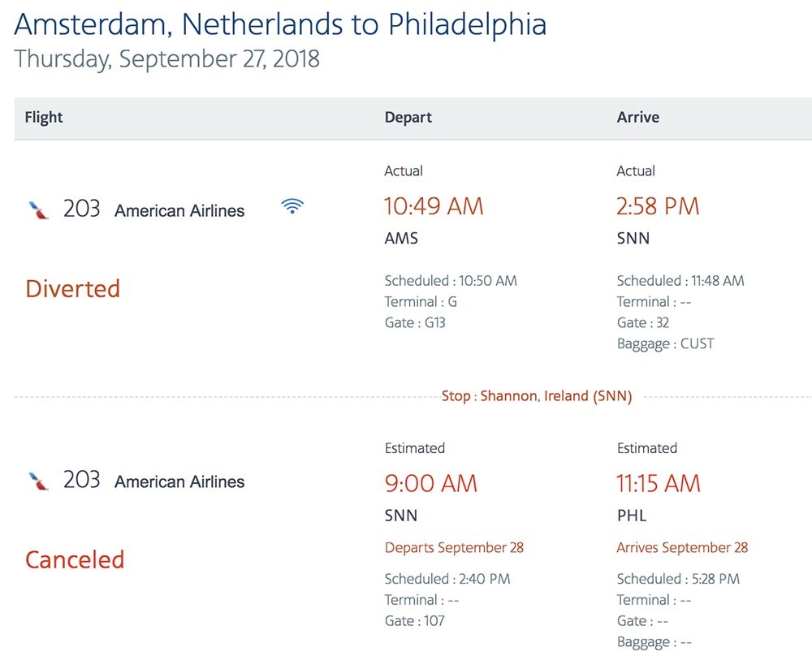Click the Wi-Fi icon on first flight
Image resolution: width=812 pixels, height=656 pixels.
292,206
